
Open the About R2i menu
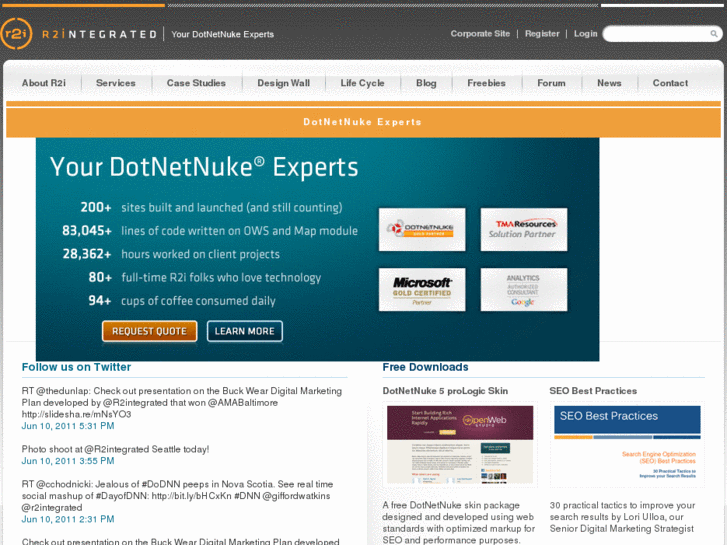coord(44,83)
